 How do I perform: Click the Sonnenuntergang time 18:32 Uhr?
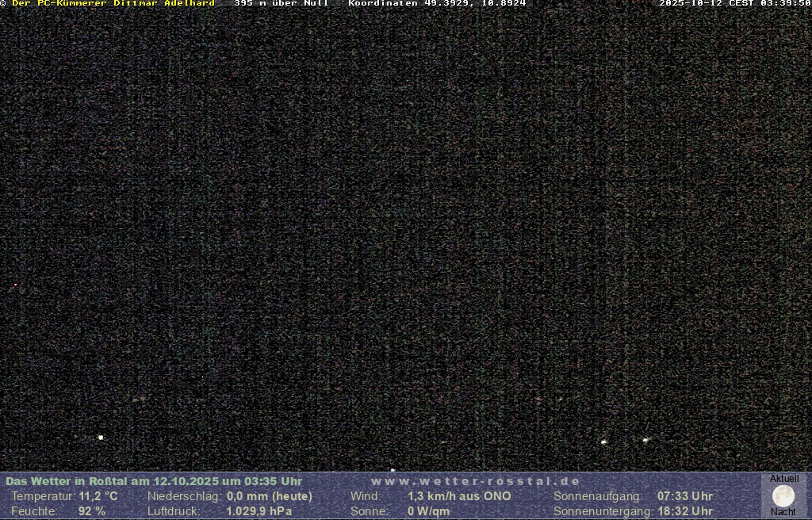(684, 511)
